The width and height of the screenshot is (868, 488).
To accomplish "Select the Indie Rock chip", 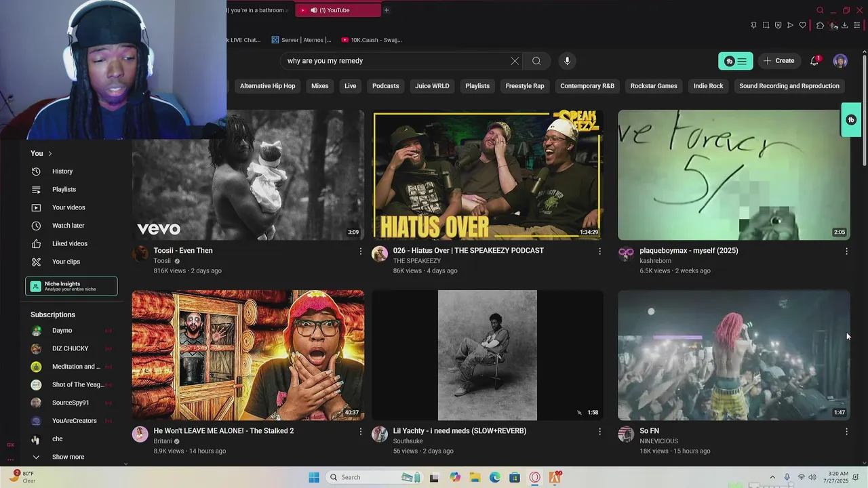I will click(x=708, y=86).
